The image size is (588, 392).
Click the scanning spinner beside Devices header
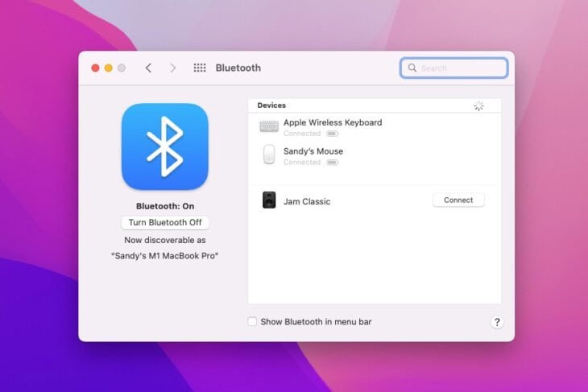pyautogui.click(x=478, y=106)
